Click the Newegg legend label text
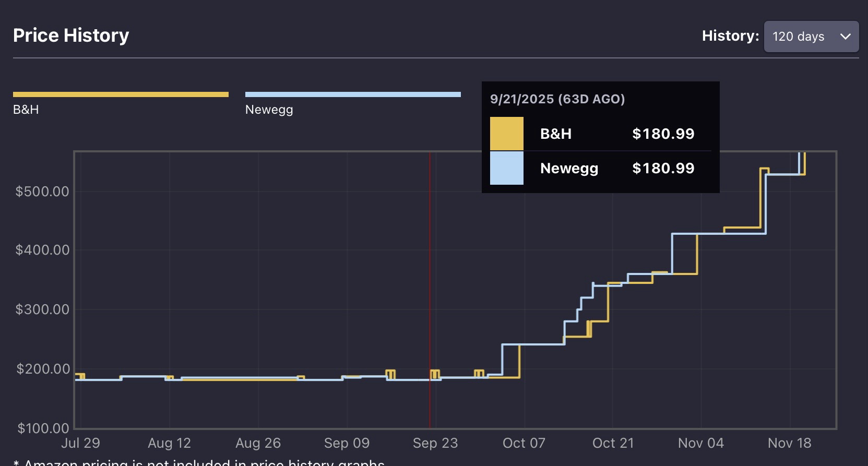The image size is (868, 466). click(x=269, y=110)
